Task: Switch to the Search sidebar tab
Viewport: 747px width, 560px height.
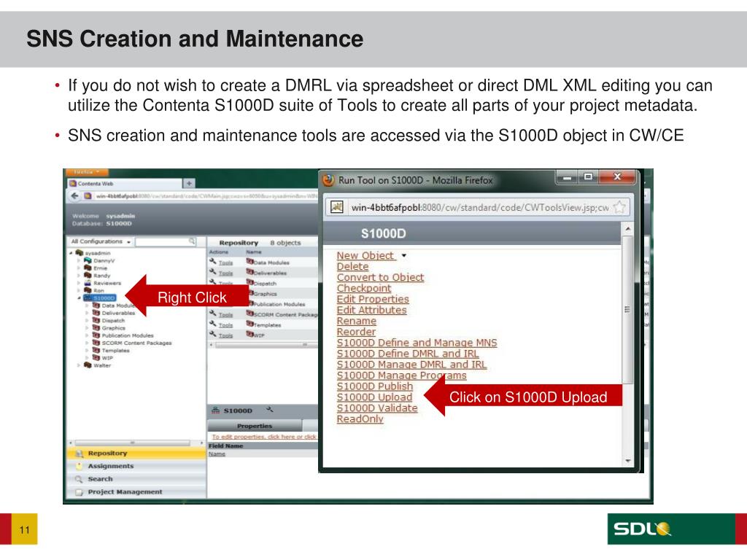Action: coord(136,479)
